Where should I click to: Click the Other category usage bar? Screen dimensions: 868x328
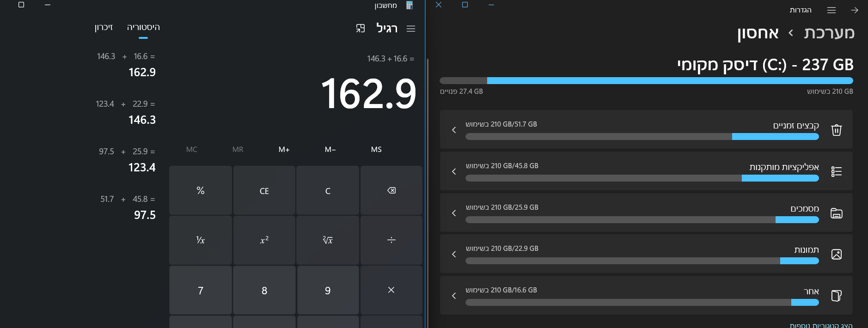coord(642,303)
